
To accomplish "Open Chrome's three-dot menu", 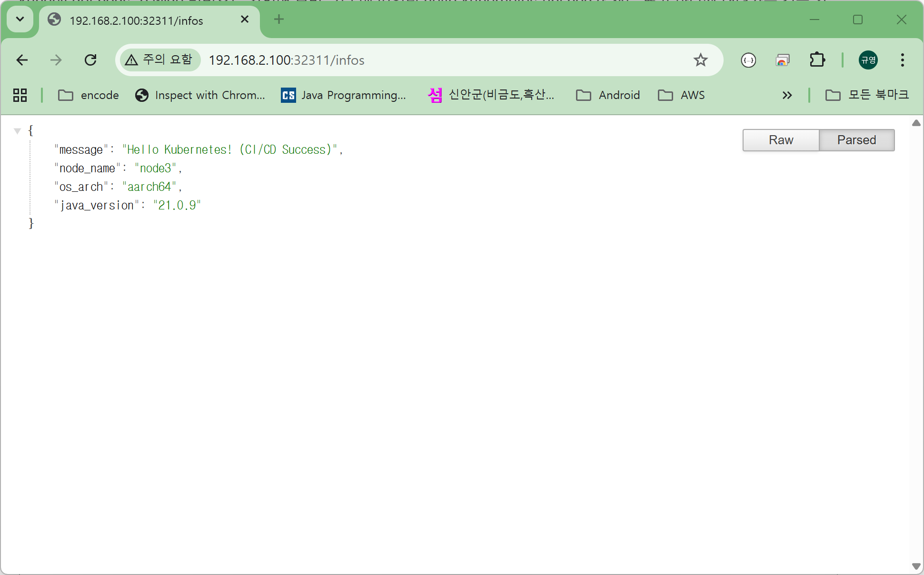I will 902,60.
